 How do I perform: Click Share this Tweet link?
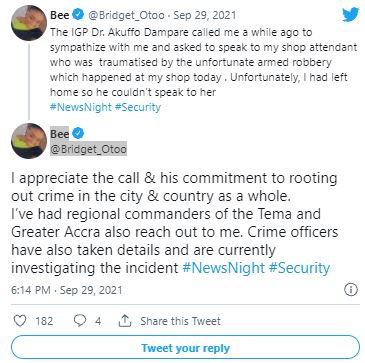[x=180, y=321]
